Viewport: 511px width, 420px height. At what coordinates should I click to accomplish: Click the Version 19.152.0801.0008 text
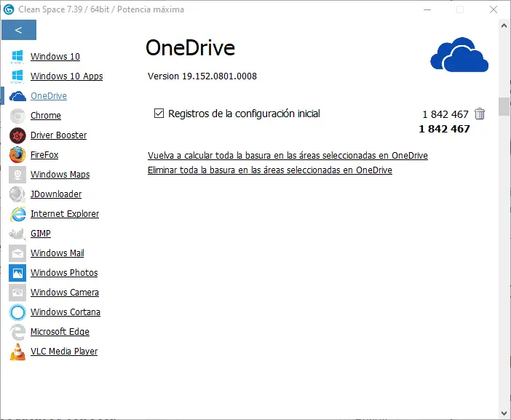(x=202, y=76)
